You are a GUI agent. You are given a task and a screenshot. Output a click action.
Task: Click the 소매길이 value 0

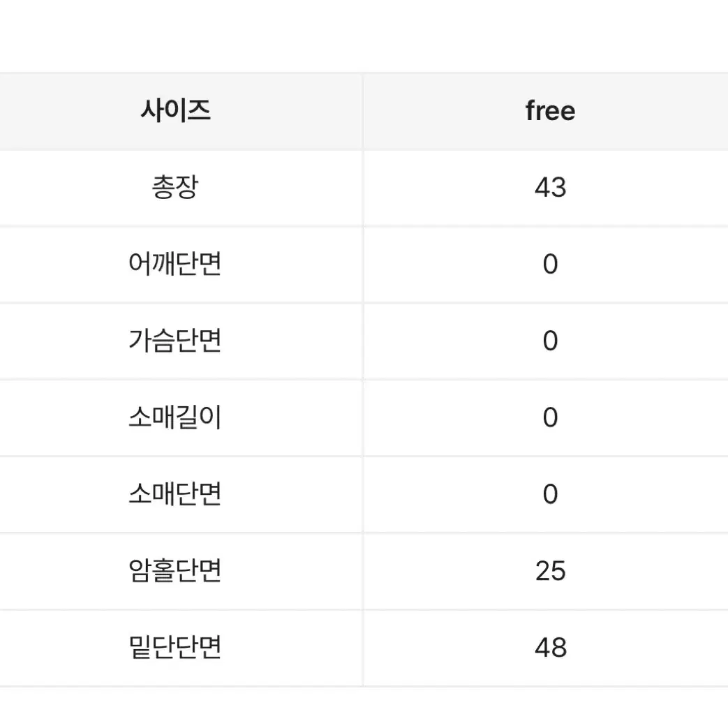coord(550,418)
